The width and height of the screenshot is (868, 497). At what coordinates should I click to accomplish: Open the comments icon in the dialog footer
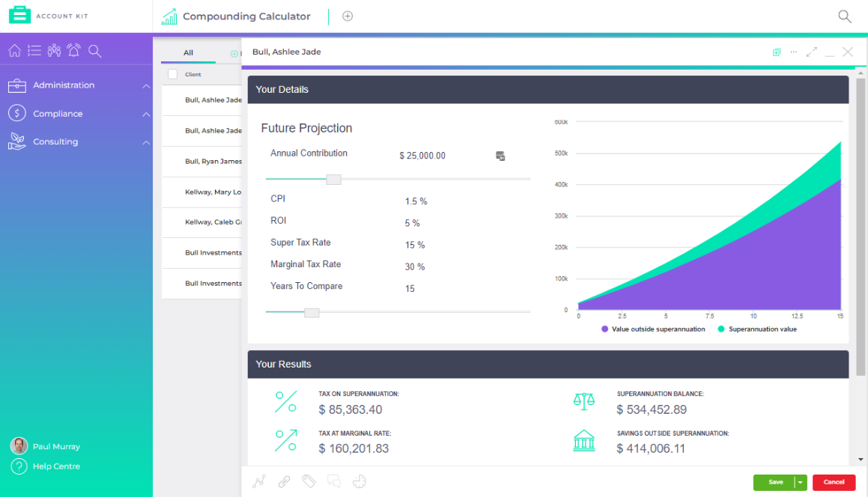click(x=334, y=481)
